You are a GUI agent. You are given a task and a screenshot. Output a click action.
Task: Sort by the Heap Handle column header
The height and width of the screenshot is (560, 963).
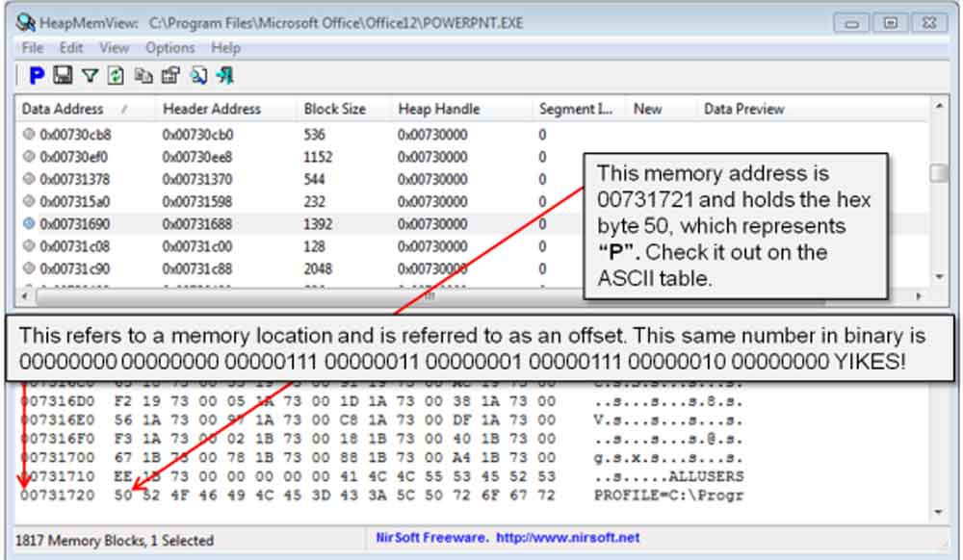tap(438, 109)
